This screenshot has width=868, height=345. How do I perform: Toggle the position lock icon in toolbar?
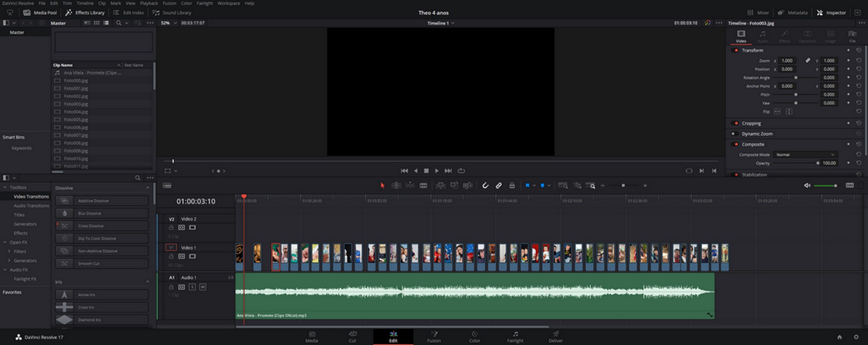click(x=512, y=186)
